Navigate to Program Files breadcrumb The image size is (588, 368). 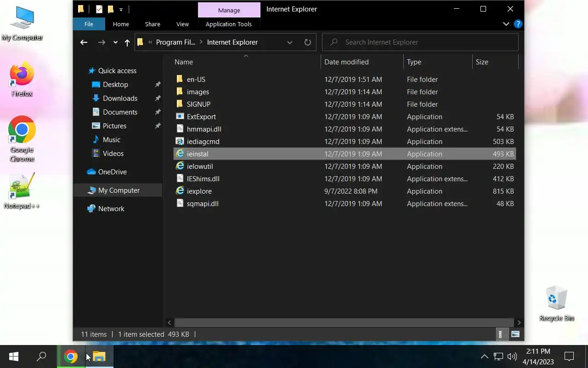175,42
